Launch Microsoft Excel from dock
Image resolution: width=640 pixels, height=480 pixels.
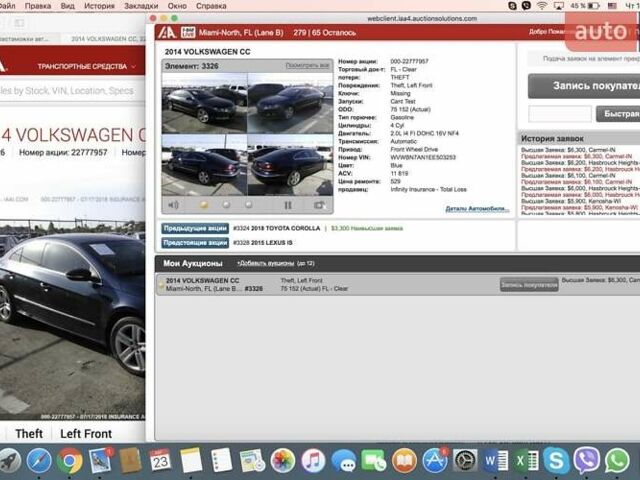(x=526, y=460)
